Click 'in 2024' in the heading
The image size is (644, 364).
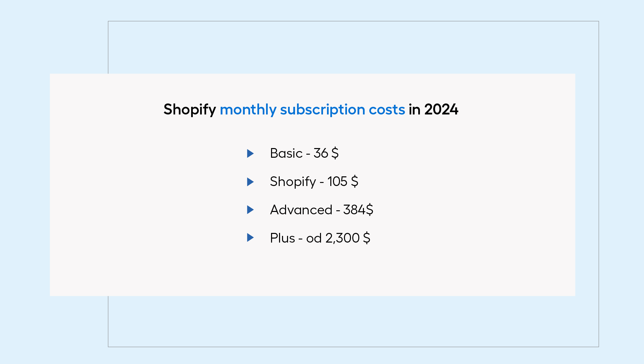(434, 109)
